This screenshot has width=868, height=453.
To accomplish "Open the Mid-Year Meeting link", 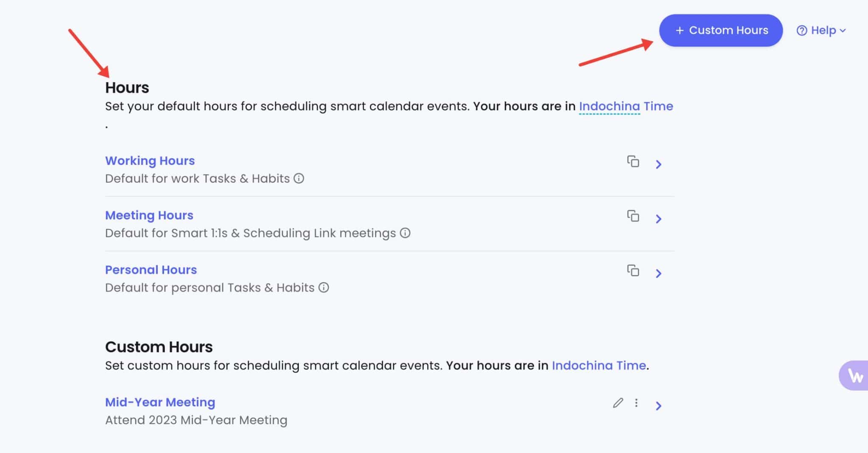I will (x=160, y=402).
